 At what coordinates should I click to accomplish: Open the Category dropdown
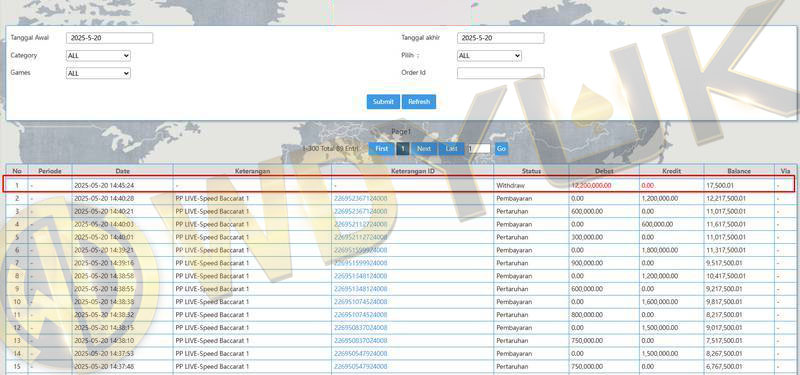pyautogui.click(x=98, y=56)
